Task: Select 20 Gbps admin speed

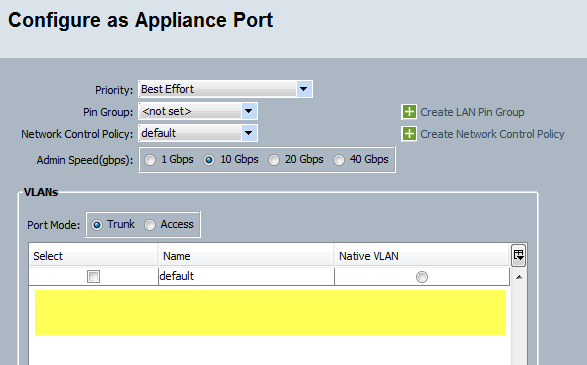Action: [x=274, y=160]
